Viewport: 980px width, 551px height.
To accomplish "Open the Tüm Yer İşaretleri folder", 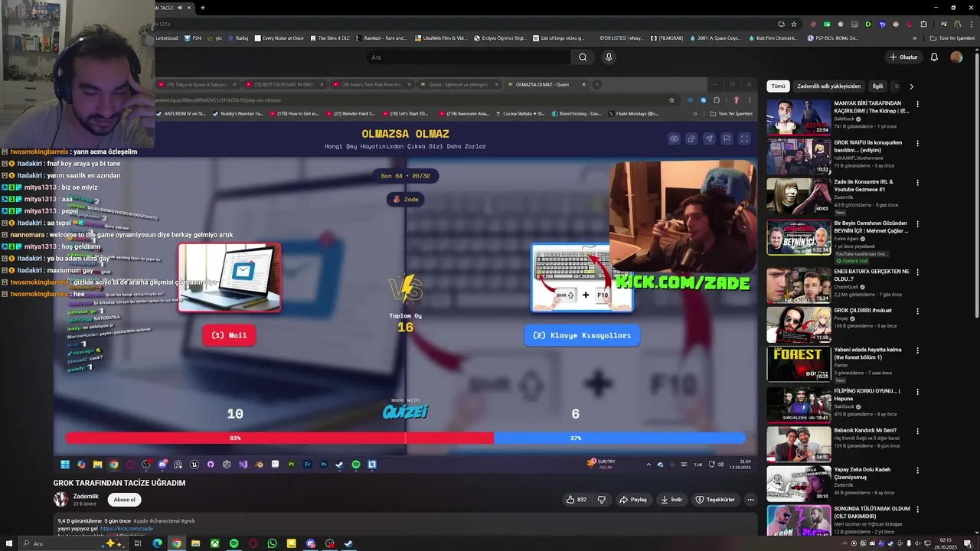I will (952, 37).
